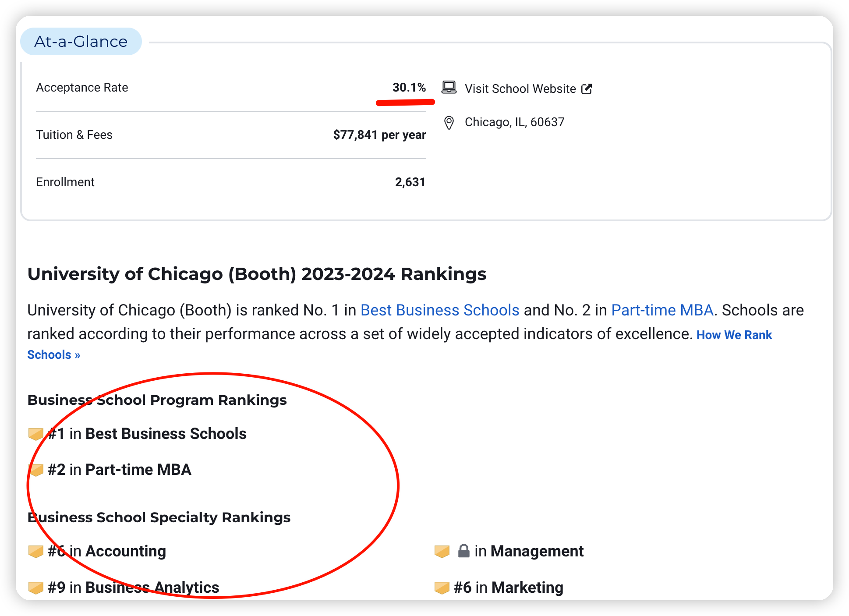Open the external link icon after Visit School Website
The width and height of the screenshot is (849, 616).
point(587,89)
